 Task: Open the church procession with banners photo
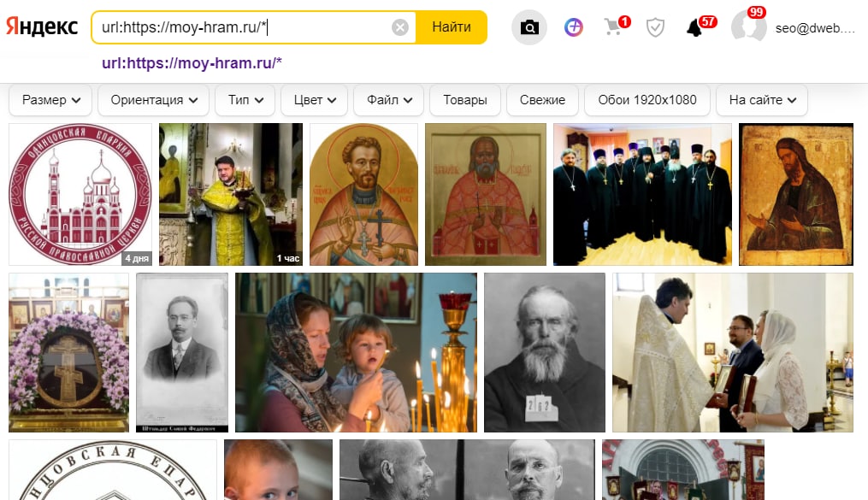[x=683, y=469]
